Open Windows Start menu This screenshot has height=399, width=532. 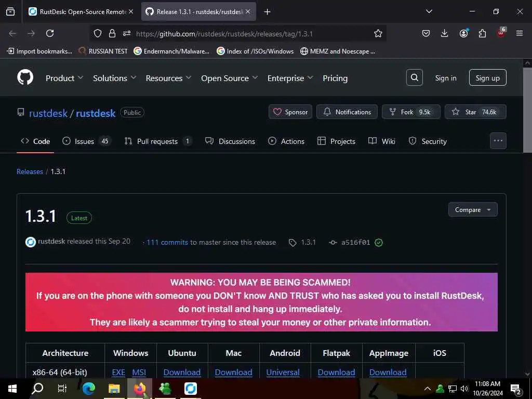pyautogui.click(x=12, y=389)
